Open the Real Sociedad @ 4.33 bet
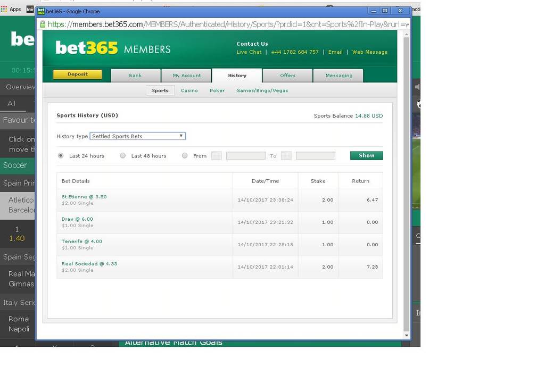The width and height of the screenshot is (545, 392). coord(89,263)
